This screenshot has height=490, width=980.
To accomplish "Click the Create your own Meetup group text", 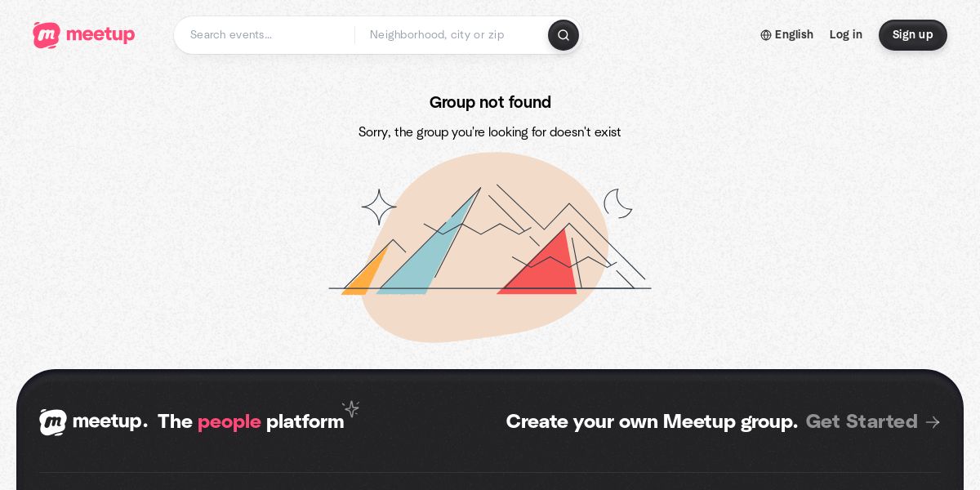I will (652, 421).
